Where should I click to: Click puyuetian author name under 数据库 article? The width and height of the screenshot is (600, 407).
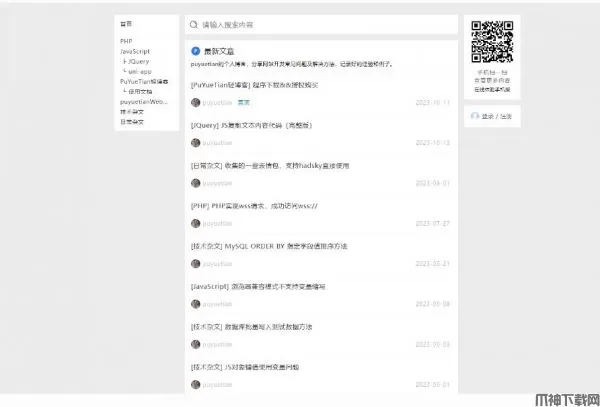[x=217, y=344]
